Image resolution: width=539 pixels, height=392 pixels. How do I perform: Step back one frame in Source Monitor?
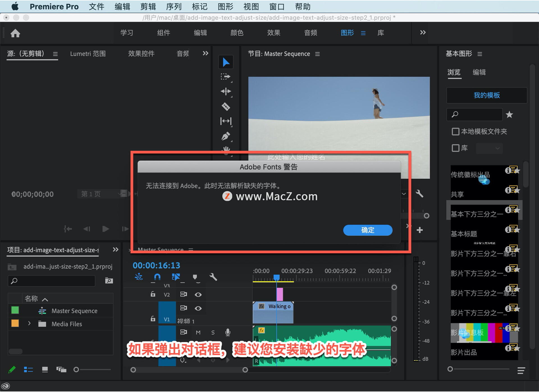[87, 229]
